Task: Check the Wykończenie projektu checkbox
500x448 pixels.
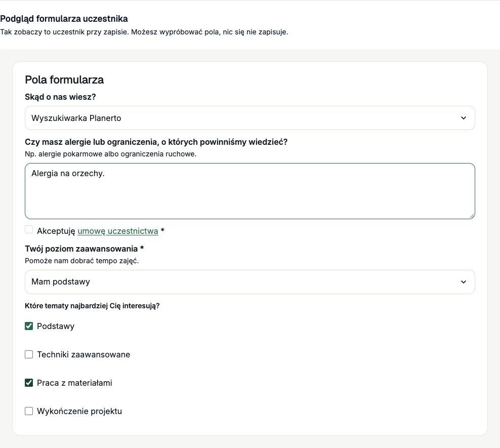Action: [29, 411]
